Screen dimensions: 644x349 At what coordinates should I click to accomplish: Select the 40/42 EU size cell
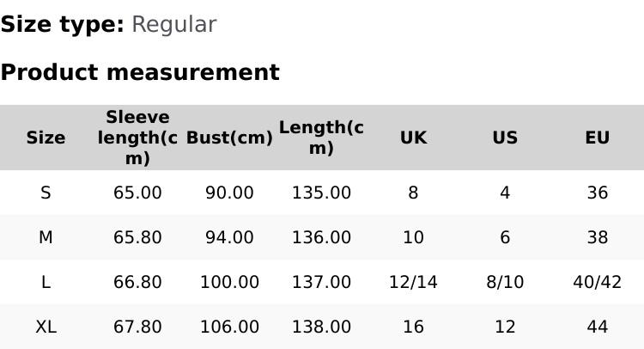(597, 282)
